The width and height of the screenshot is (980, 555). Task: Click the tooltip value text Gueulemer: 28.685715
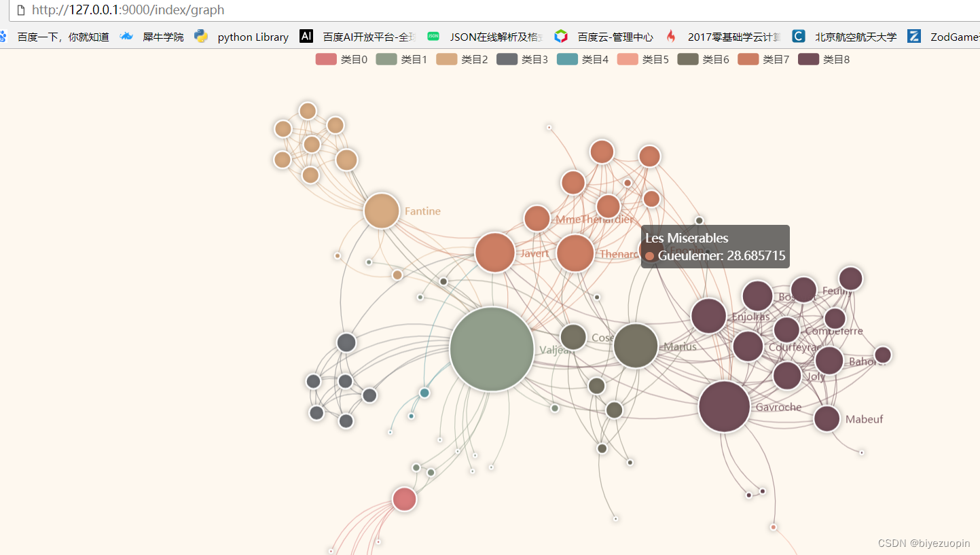click(x=721, y=256)
